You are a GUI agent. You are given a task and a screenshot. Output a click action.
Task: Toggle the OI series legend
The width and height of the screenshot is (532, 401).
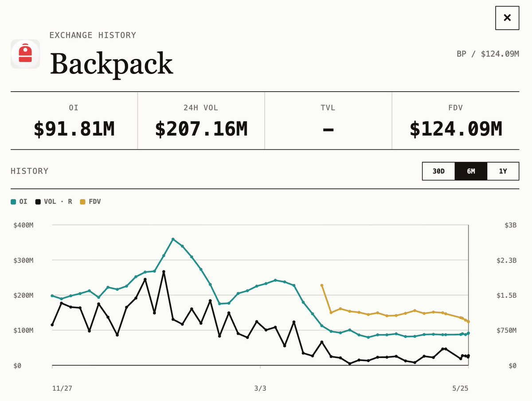pos(19,202)
